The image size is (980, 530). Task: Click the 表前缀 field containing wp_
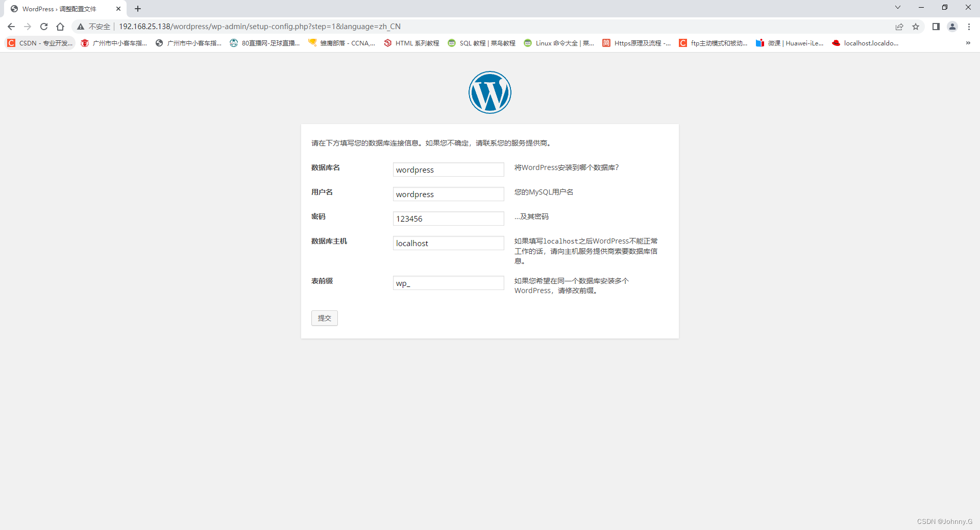448,283
